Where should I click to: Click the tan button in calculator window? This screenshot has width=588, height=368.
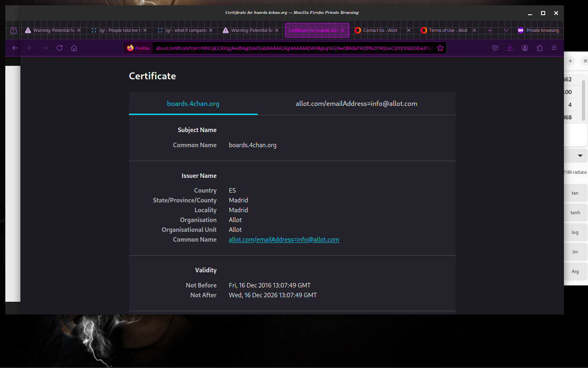(575, 193)
